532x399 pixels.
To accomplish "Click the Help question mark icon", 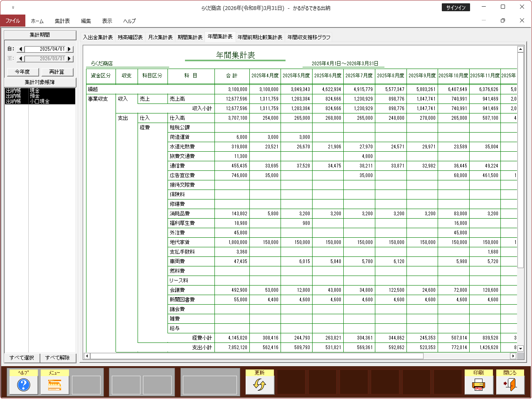I will click(24, 385).
